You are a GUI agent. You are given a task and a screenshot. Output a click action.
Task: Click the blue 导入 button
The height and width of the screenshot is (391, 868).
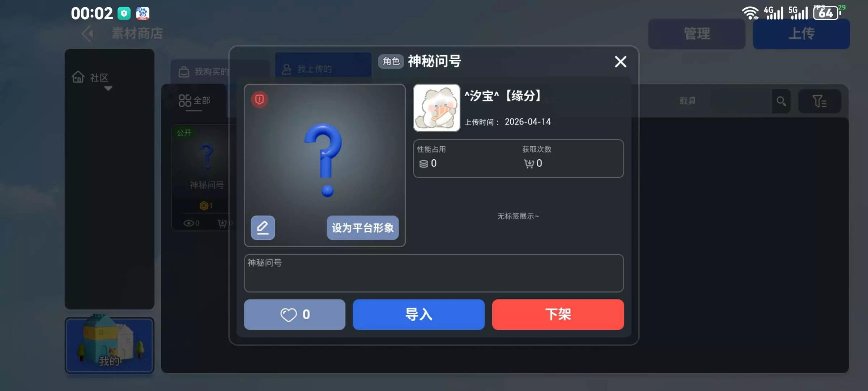tap(418, 314)
